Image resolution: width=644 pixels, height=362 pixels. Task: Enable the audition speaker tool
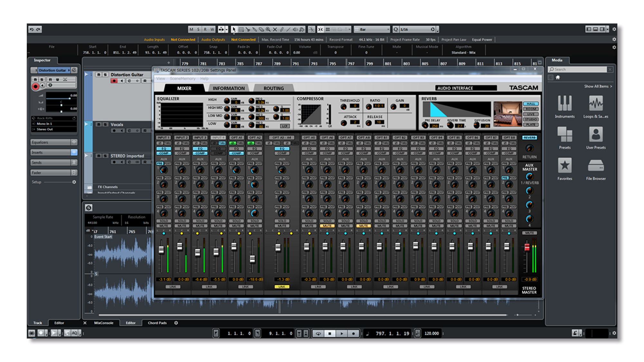coord(295,29)
